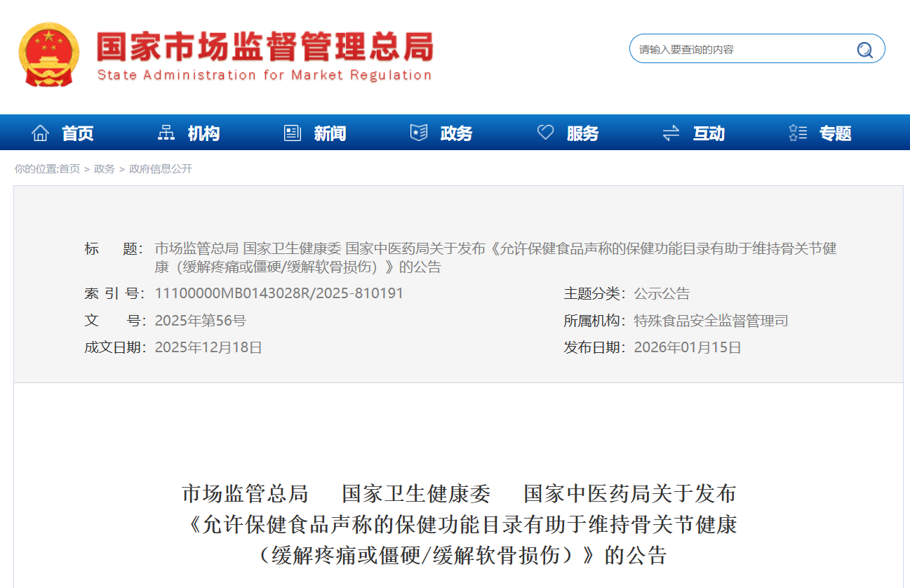
Task: Open the 政务 navigation menu item
Action: click(x=456, y=133)
